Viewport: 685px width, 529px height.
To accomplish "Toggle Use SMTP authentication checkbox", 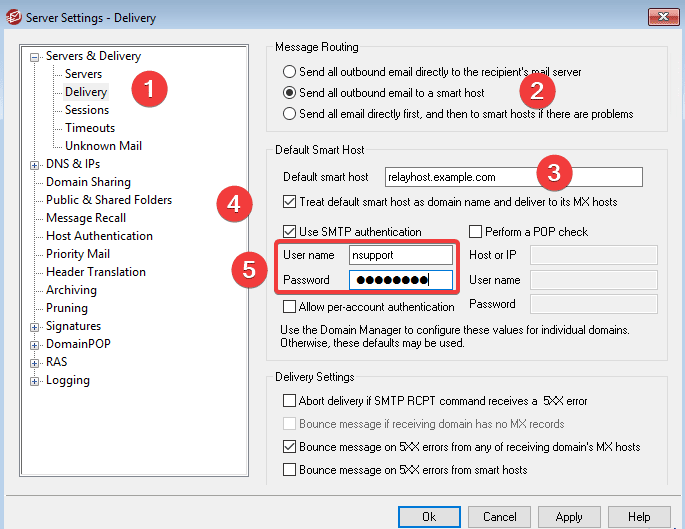I will 289,232.
